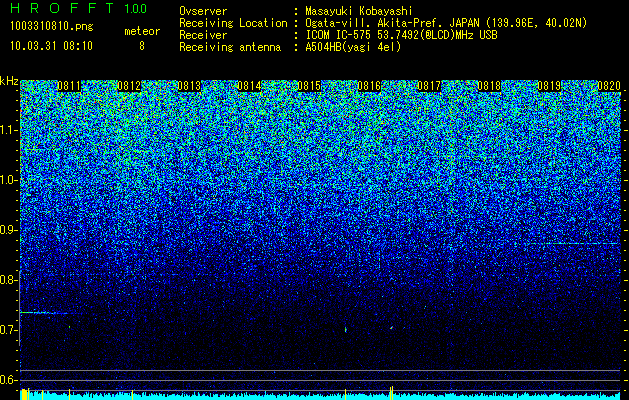Viewport: 629px width, 400px height.
Task: Click the 0.9 frequency axis label
Action: 9,230
